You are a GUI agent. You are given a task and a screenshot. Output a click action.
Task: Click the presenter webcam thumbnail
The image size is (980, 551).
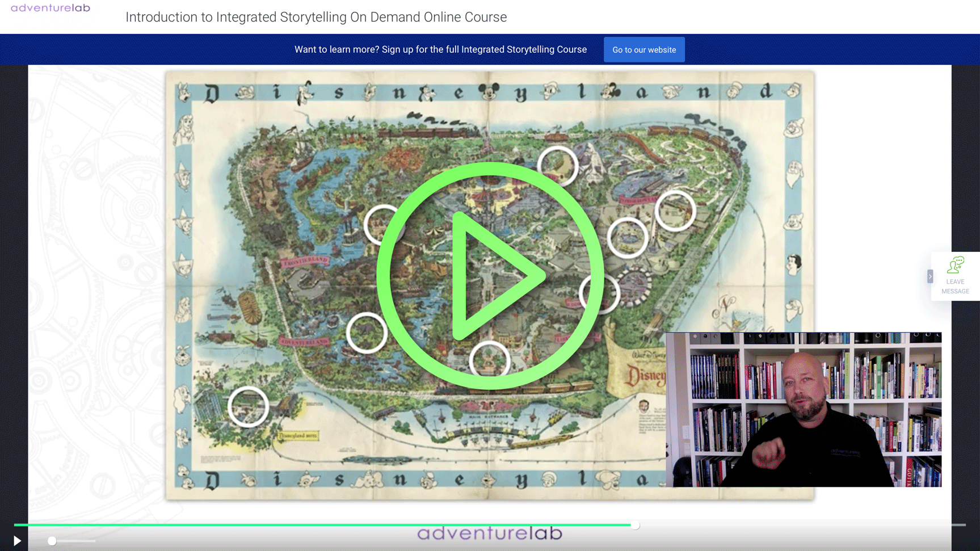(x=804, y=410)
